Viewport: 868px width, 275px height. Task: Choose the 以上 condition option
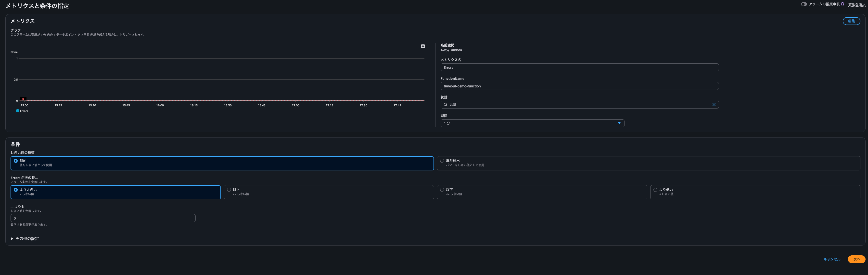229,190
